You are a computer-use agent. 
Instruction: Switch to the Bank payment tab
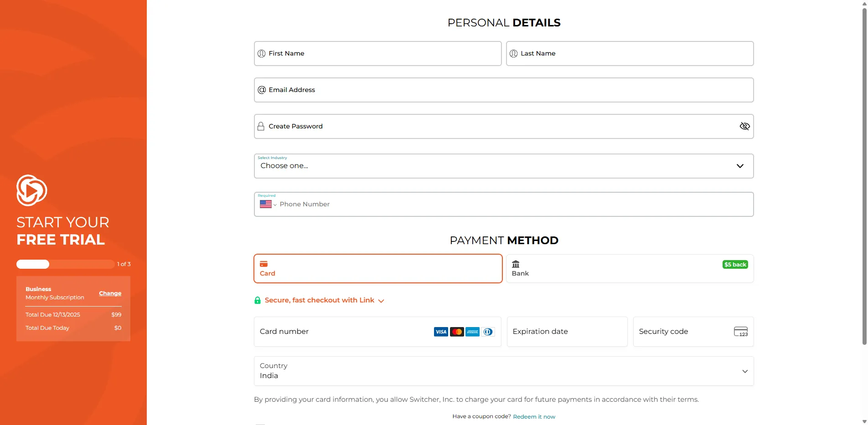click(629, 269)
